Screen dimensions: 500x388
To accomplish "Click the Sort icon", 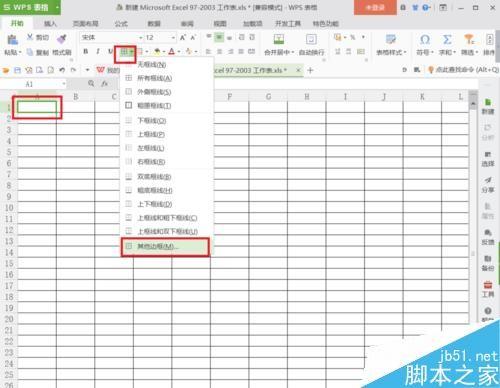I will click(489, 40).
